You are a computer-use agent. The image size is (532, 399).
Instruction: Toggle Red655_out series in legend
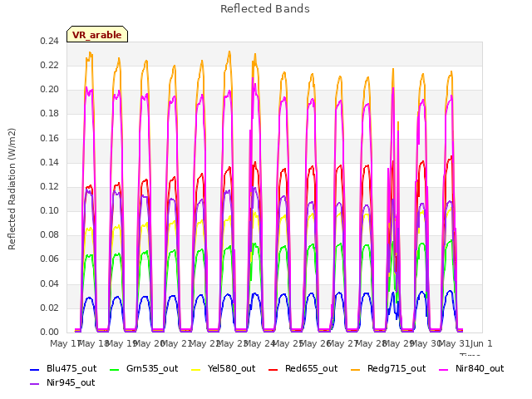(303, 368)
